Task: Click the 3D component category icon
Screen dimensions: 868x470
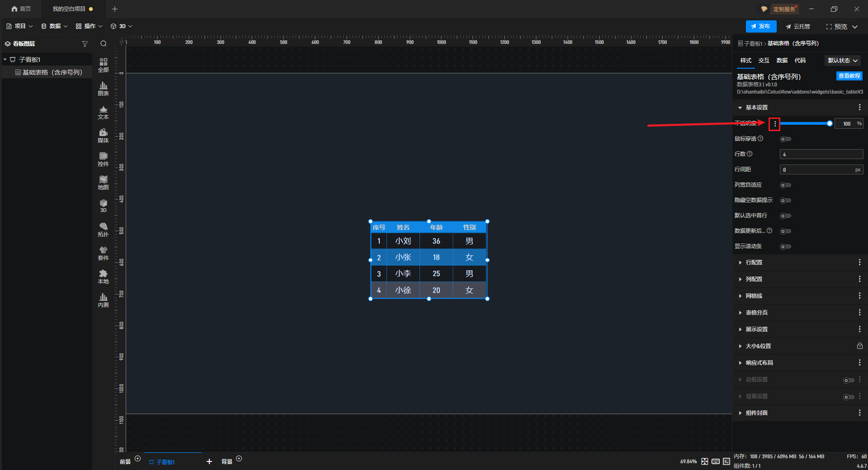Action: click(x=103, y=206)
